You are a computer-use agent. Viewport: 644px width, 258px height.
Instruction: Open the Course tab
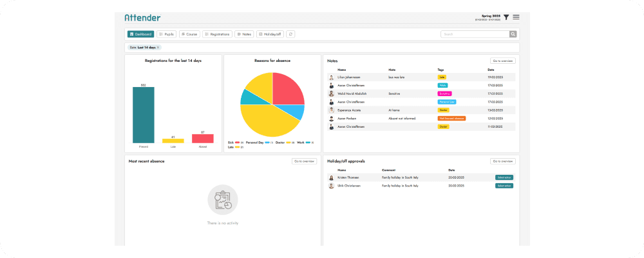189,34
